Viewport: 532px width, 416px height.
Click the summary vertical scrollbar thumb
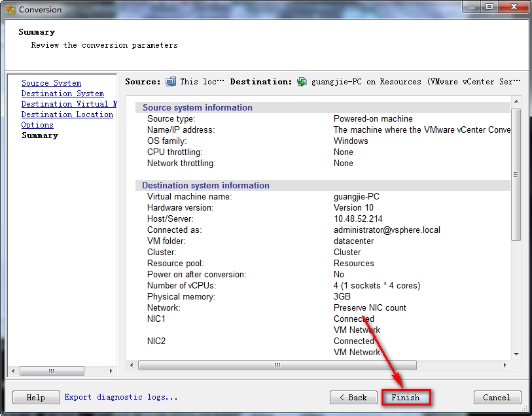click(x=516, y=175)
